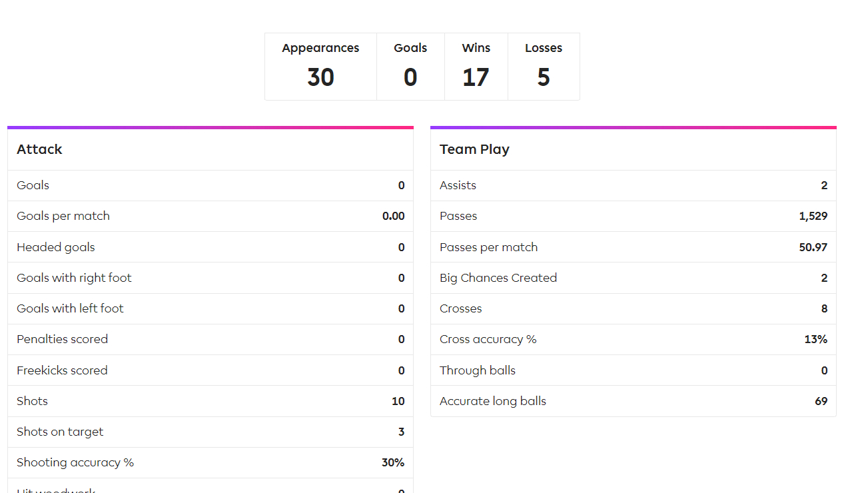Select the Assists row in Team Play
The width and height of the screenshot is (868, 493).
[x=634, y=185]
